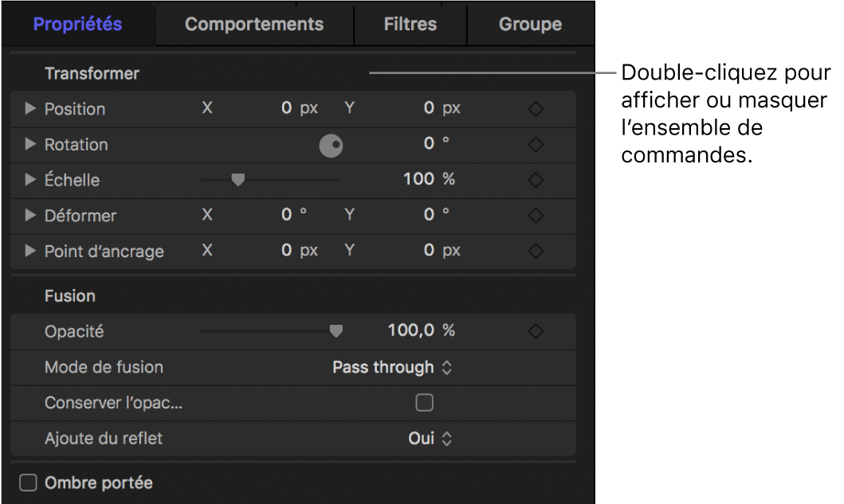
Task: Enable the Ombre portée checkbox
Action: pyautogui.click(x=29, y=483)
